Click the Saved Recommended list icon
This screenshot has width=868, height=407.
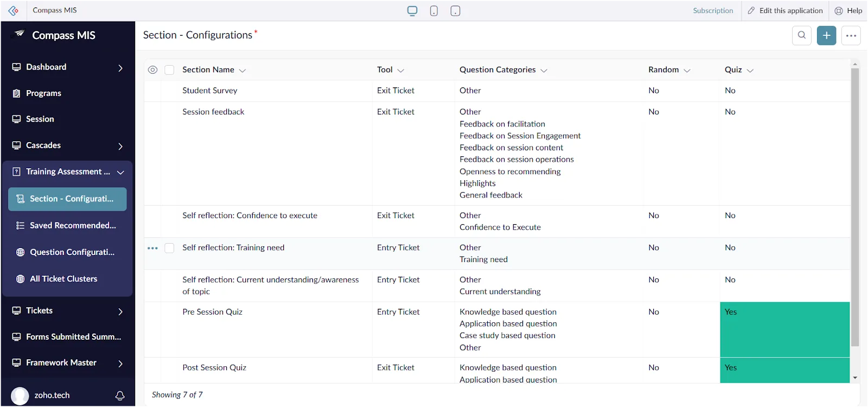point(21,225)
